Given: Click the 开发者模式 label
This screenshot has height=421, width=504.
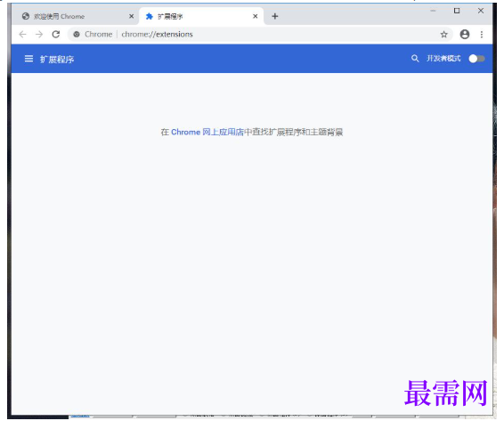Looking at the screenshot, I should coord(443,59).
